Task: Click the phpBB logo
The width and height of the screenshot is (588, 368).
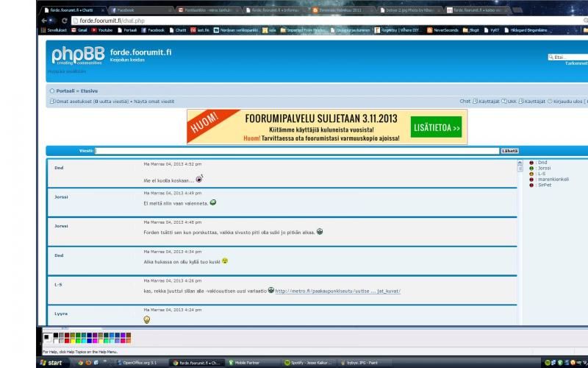Action: pos(78,56)
